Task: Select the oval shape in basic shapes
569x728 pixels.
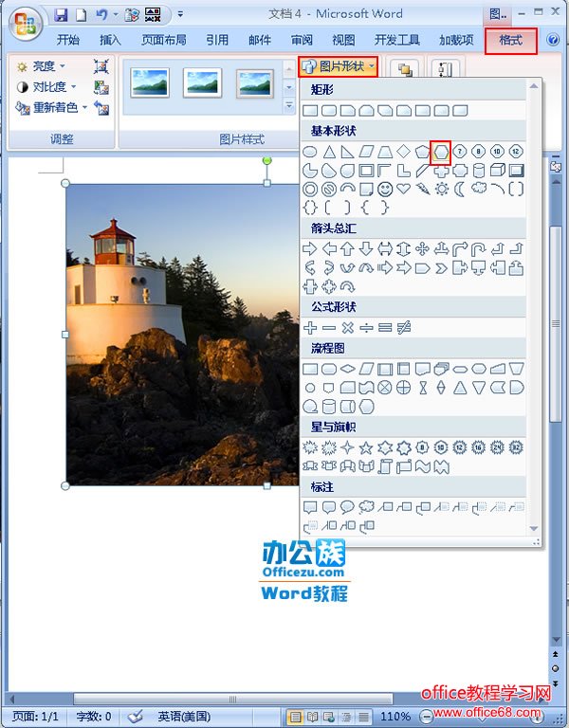Action: click(310, 152)
